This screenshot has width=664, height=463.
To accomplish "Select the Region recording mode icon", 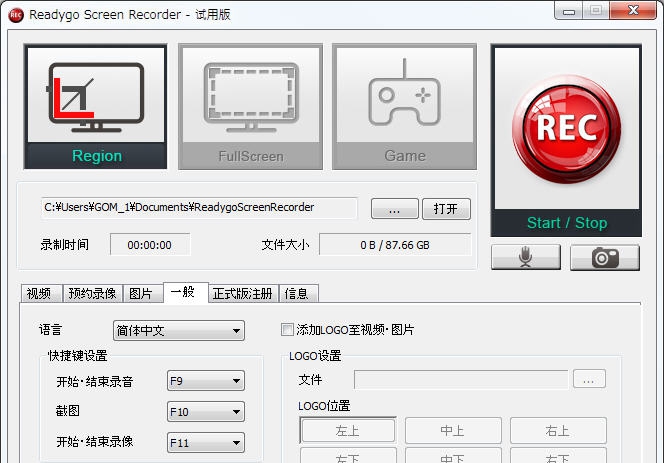I will point(96,105).
